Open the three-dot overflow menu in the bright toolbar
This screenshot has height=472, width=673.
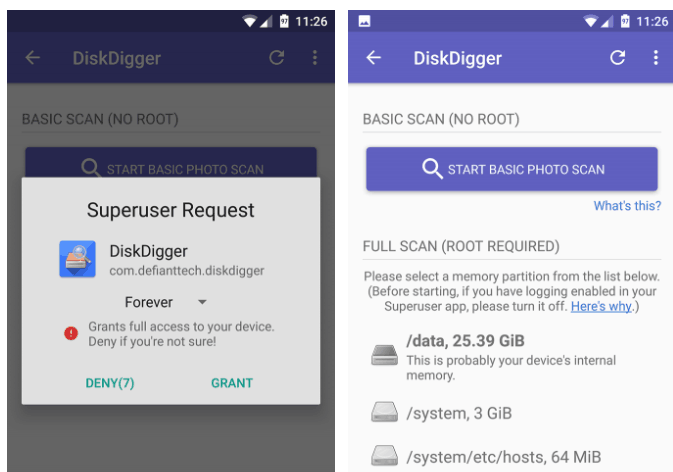tap(656, 58)
